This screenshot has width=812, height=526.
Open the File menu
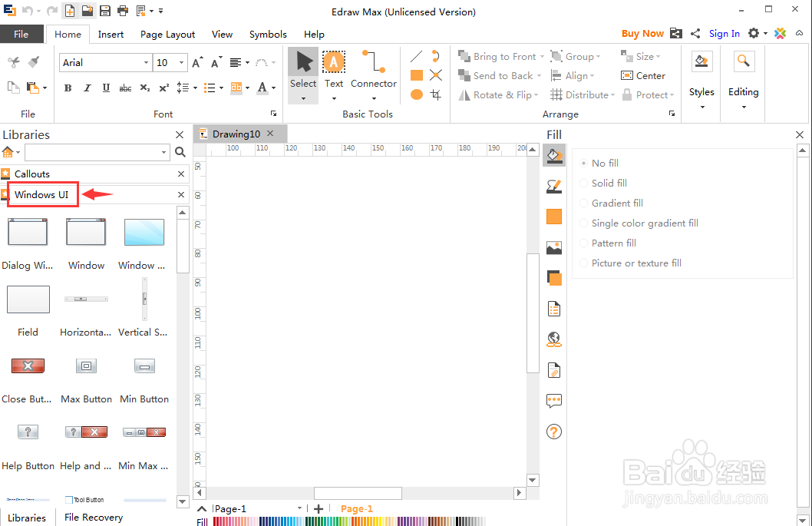[x=21, y=35]
